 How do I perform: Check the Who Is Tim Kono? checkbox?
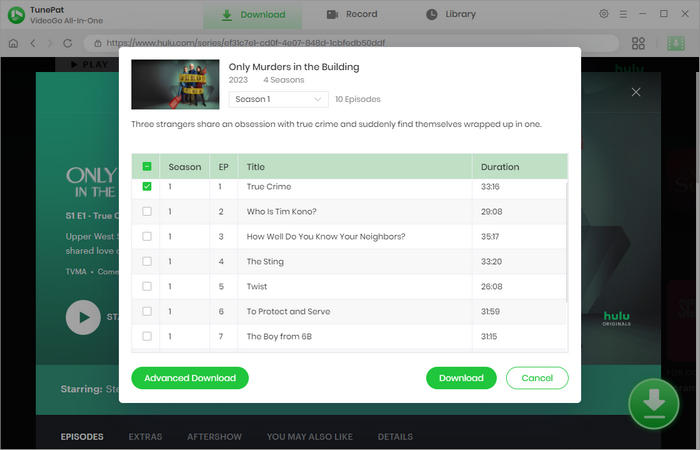coord(147,212)
